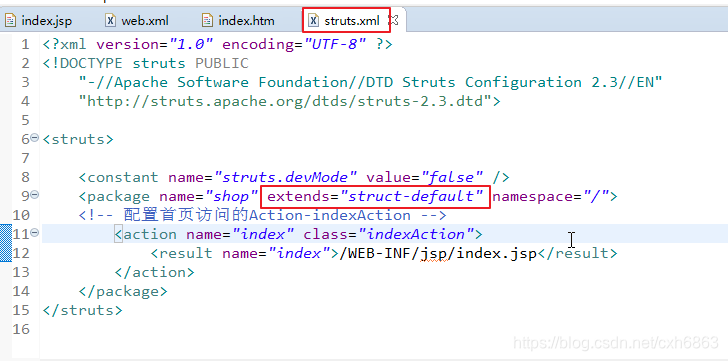Click the class "indexAction" value
The height and width of the screenshot is (361, 728).
tap(416, 234)
